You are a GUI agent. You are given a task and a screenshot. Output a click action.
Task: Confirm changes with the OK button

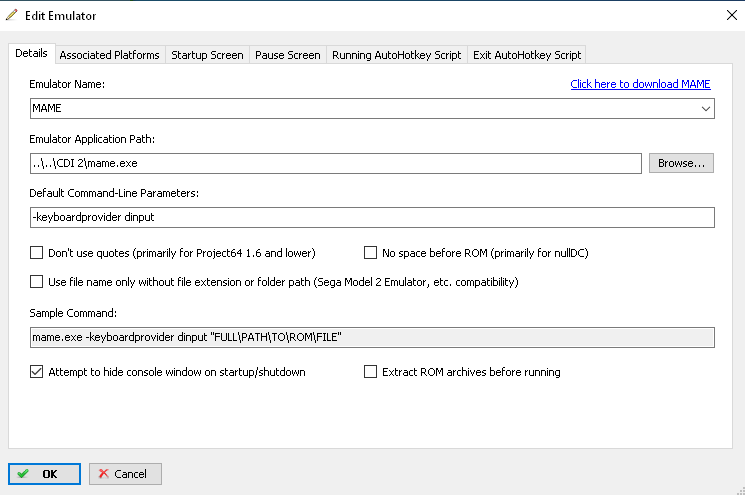pos(44,474)
